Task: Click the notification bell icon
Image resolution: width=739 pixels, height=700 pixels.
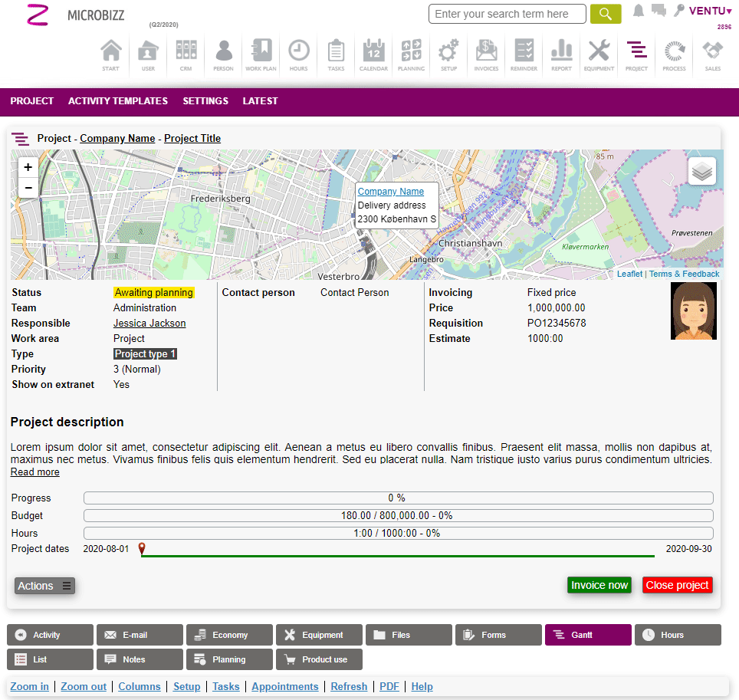Action: [638, 11]
